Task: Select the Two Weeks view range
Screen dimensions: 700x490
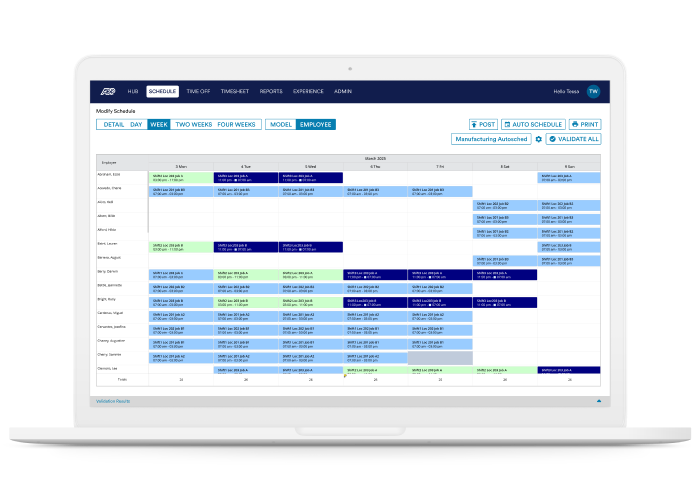Action: [193, 125]
